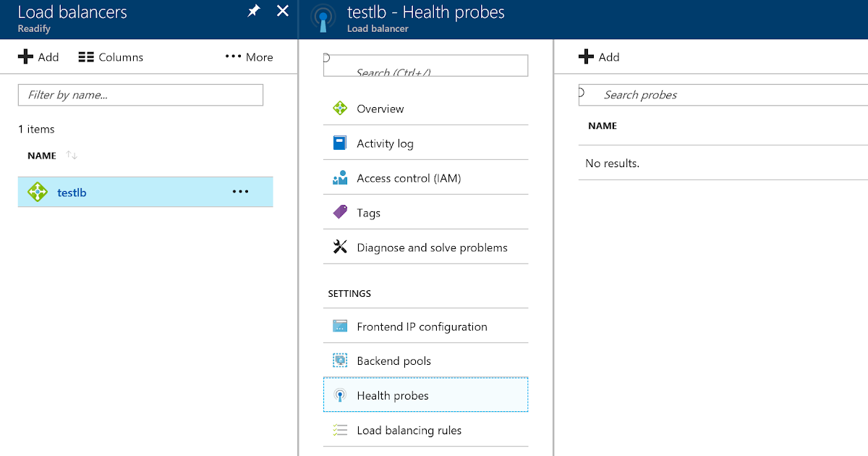Focus the Filter by name field

[140, 95]
